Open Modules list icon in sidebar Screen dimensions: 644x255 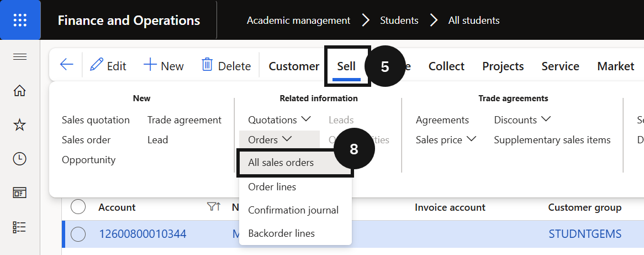click(x=20, y=227)
